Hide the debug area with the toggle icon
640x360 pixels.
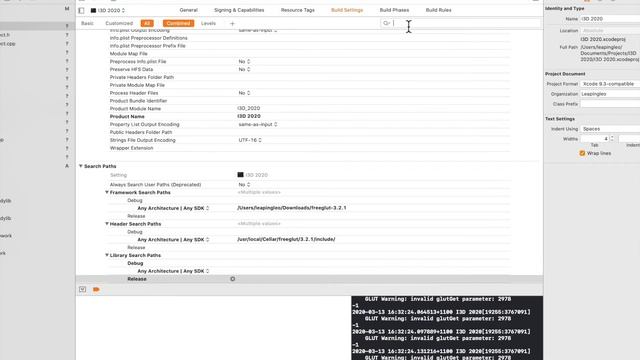tap(82, 289)
